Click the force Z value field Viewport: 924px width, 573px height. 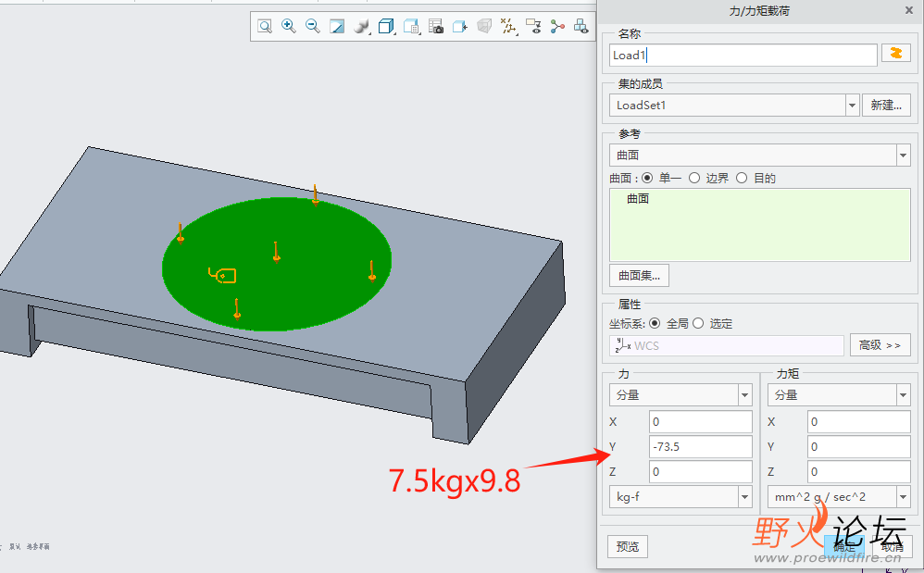coord(701,472)
